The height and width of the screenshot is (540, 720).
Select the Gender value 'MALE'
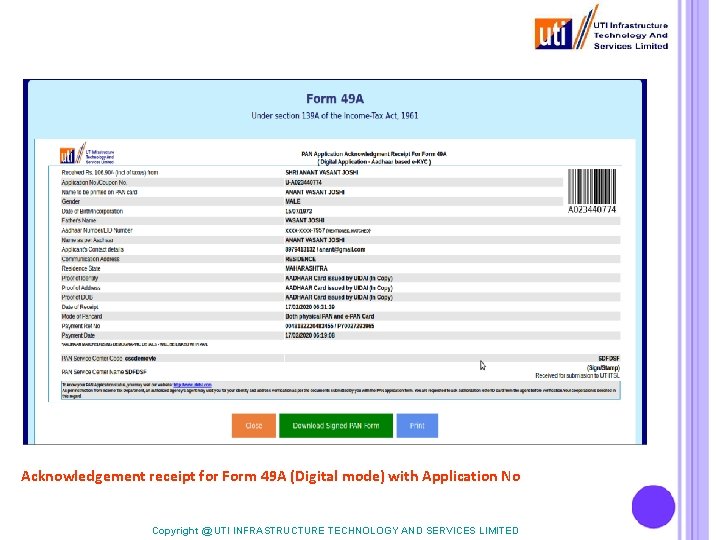click(x=292, y=202)
